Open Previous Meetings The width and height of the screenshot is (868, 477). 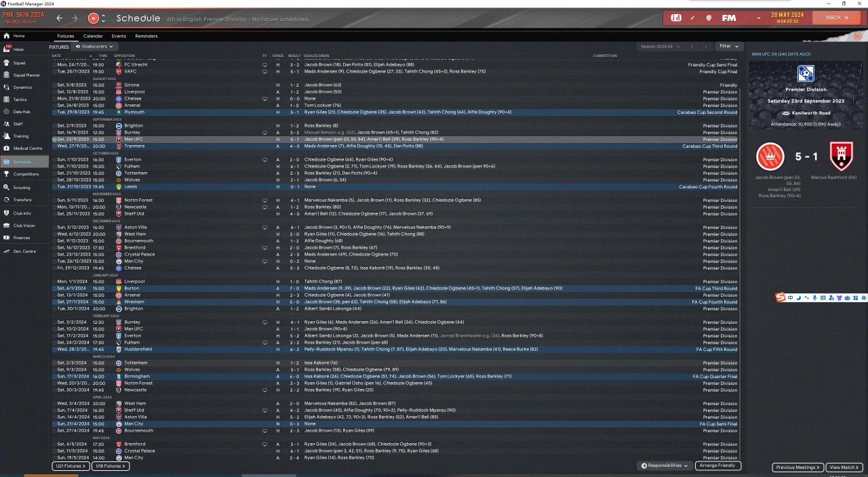[798, 468]
